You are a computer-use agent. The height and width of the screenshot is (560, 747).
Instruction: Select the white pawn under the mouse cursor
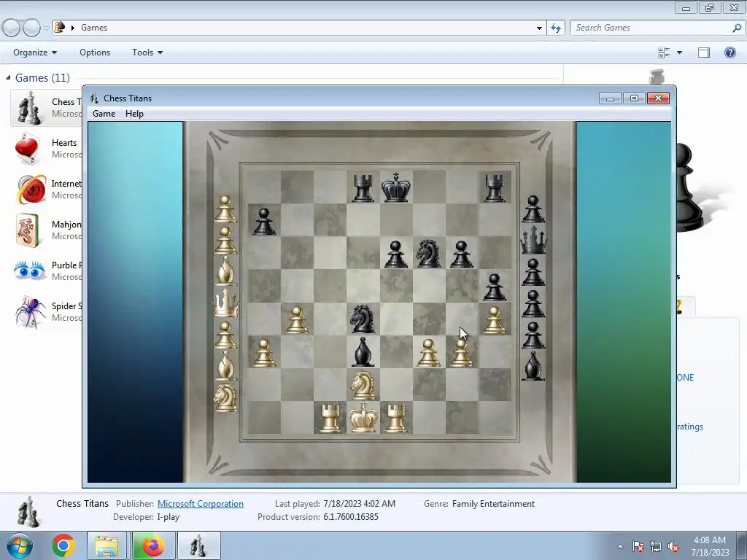(461, 353)
